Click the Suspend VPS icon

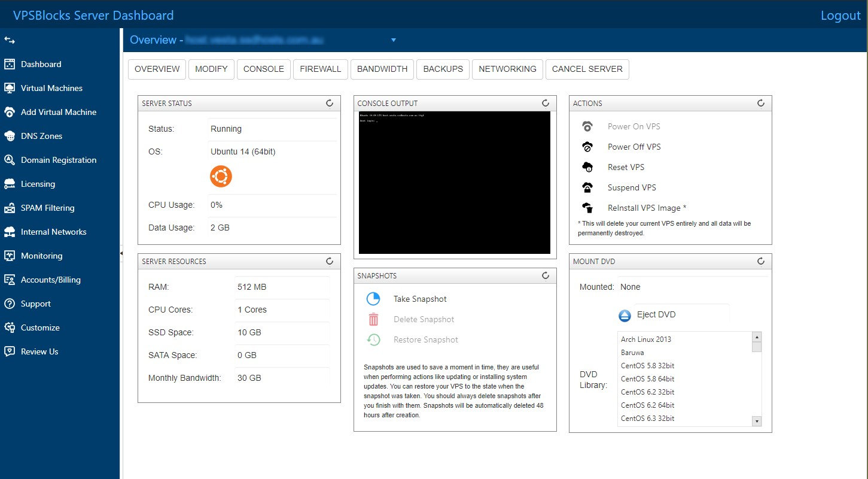(x=587, y=187)
